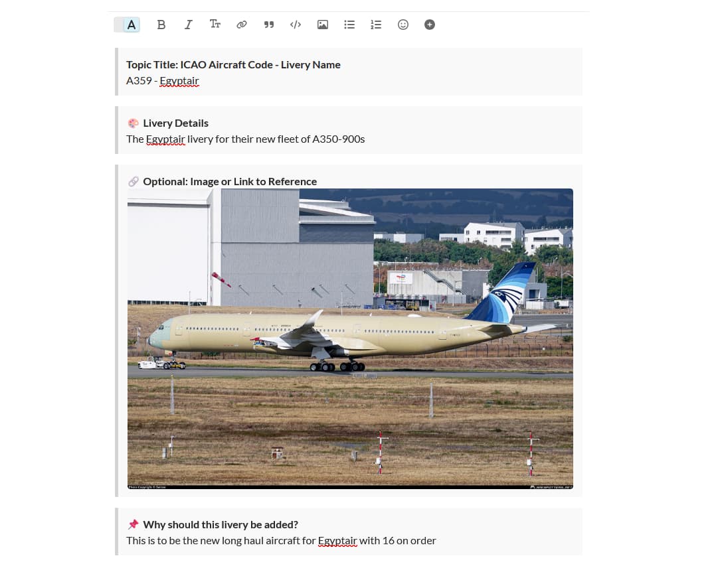This screenshot has height=588, width=720.
Task: Insert a bulleted list
Action: [x=349, y=25]
